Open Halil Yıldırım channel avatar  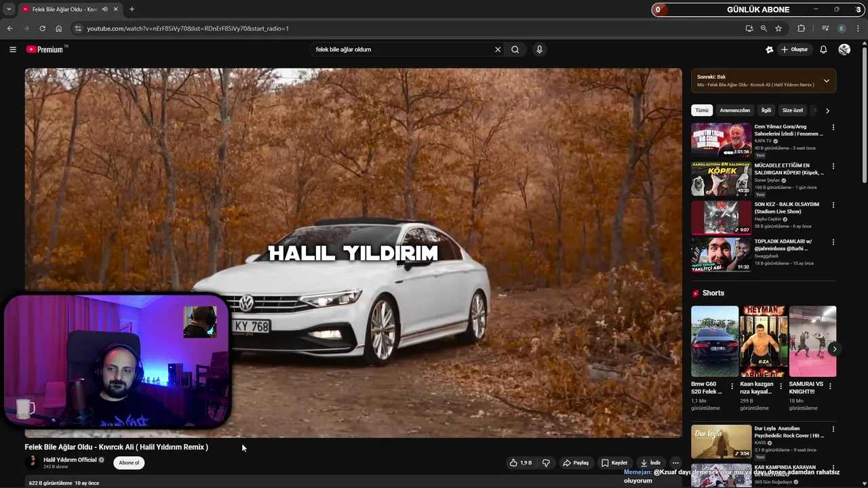pyautogui.click(x=32, y=462)
